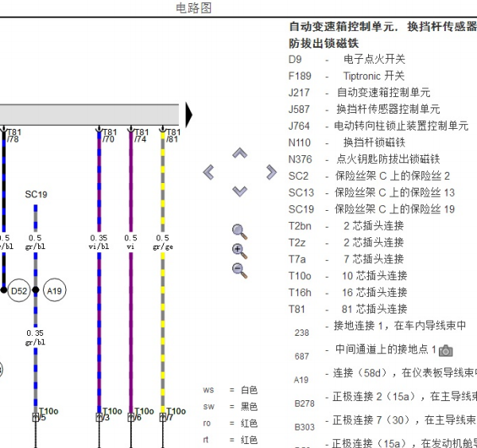Image resolution: width=477 pixels, height=448 pixels.
Task: Click the 0.5 vi wire label
Action: pos(130,242)
